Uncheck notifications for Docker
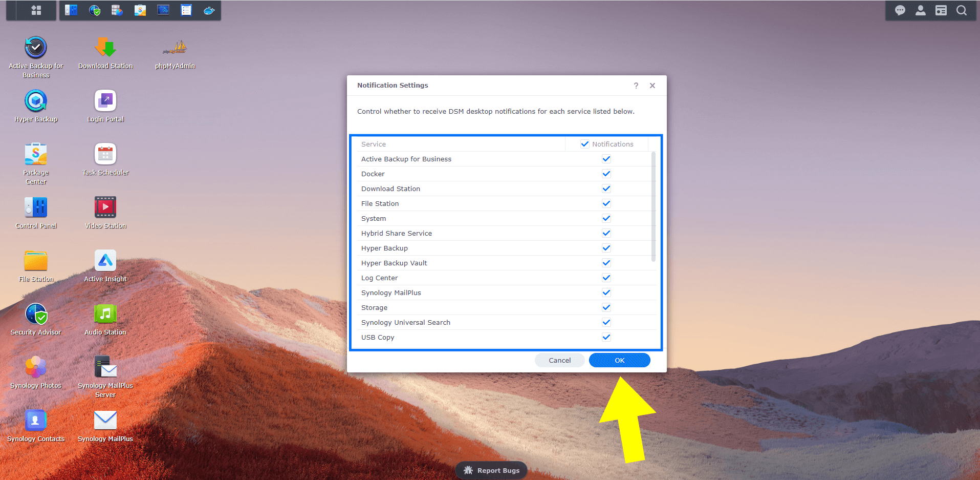 pos(606,174)
